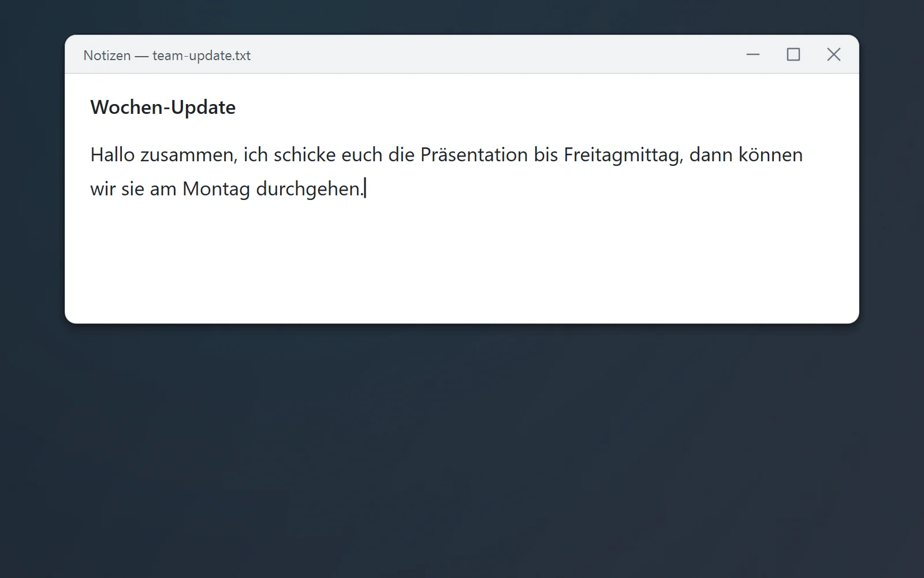Minimize the Notizen window
This screenshot has height=578, width=924.
point(753,55)
